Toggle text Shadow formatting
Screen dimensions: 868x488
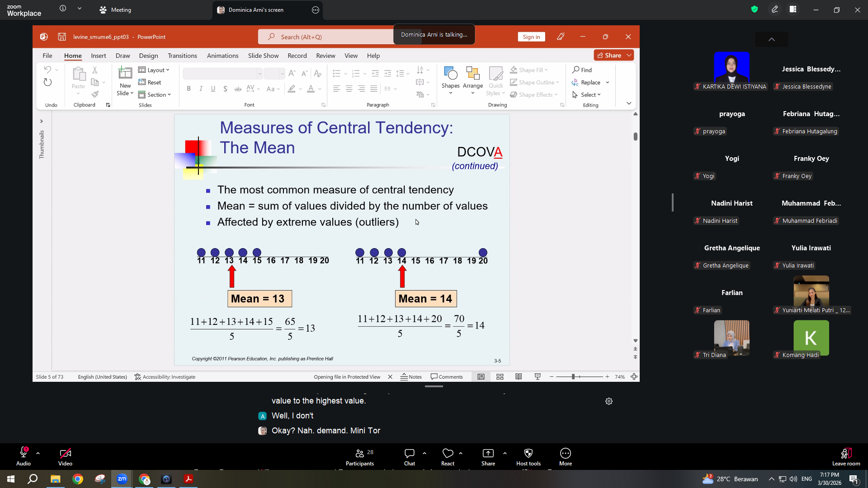tap(225, 89)
